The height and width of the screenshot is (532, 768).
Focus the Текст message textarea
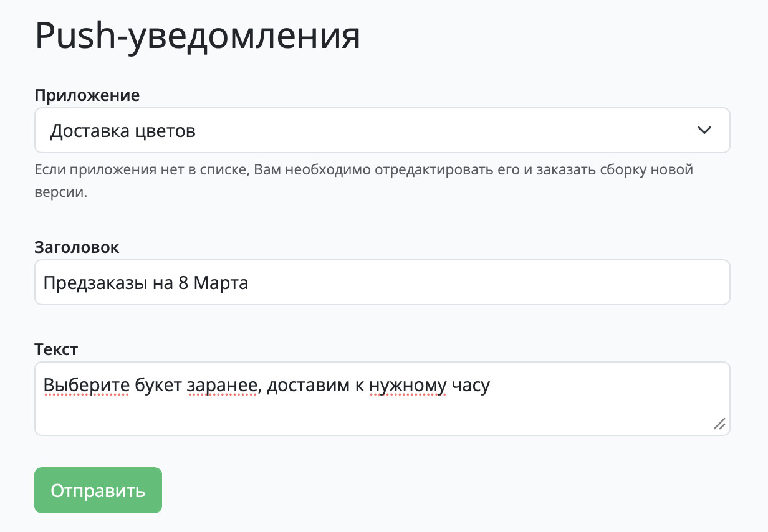pos(382,399)
